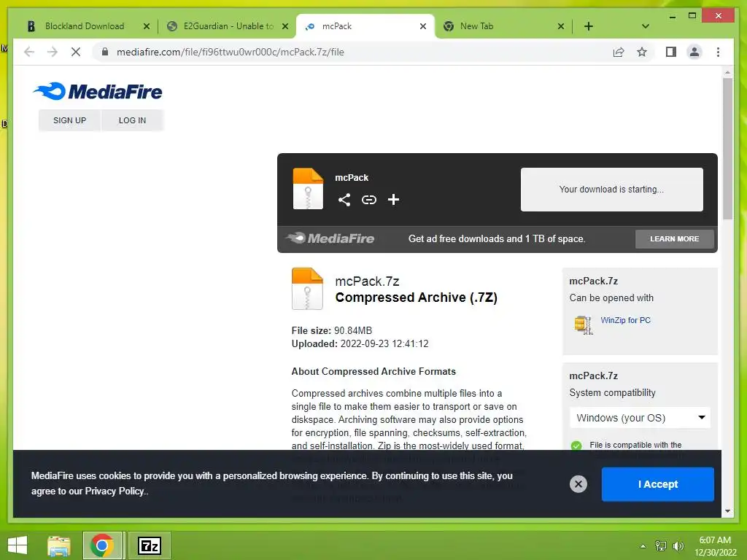Open the Chrome side panel
747x560 pixels.
pyautogui.click(x=671, y=52)
